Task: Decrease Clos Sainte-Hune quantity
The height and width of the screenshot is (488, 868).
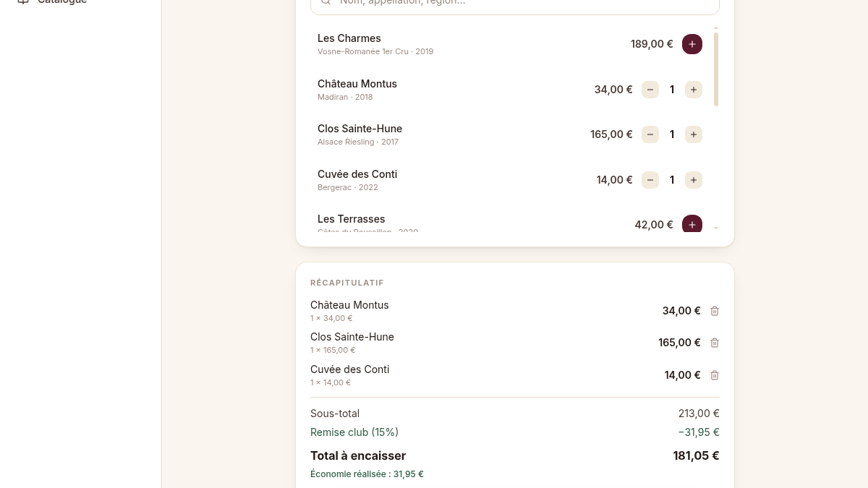Action: tap(650, 134)
